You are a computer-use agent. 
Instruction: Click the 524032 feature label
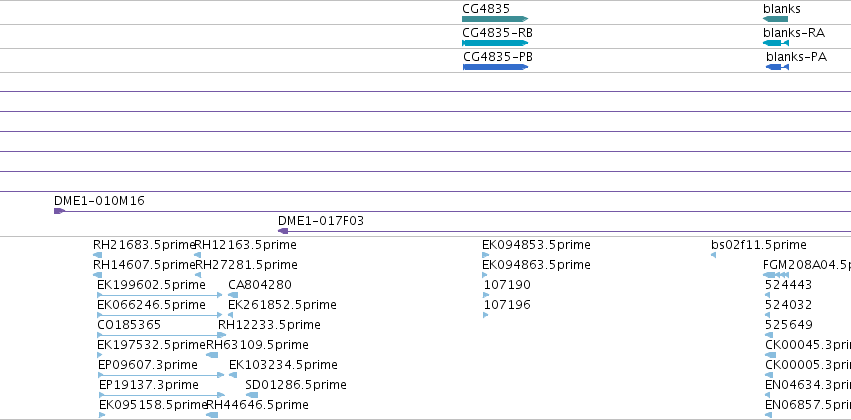789,305
